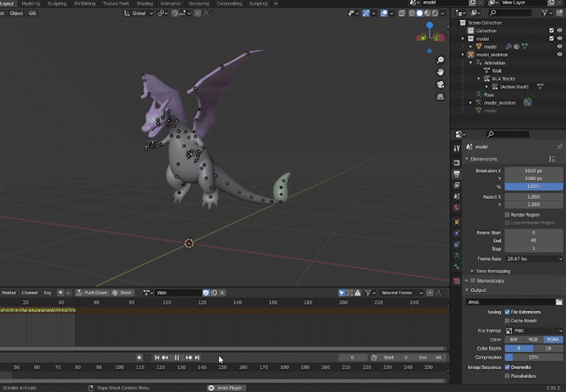Collapse the Output panel
The height and width of the screenshot is (392, 566).
467,290
